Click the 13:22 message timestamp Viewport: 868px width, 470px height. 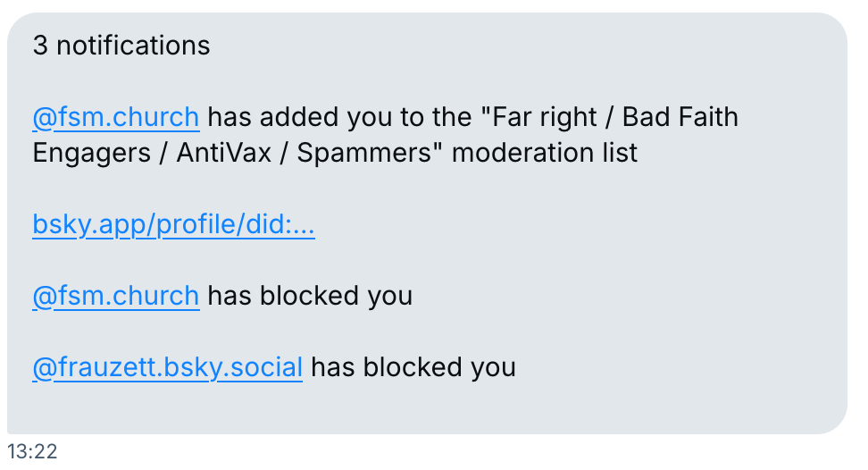click(32, 452)
